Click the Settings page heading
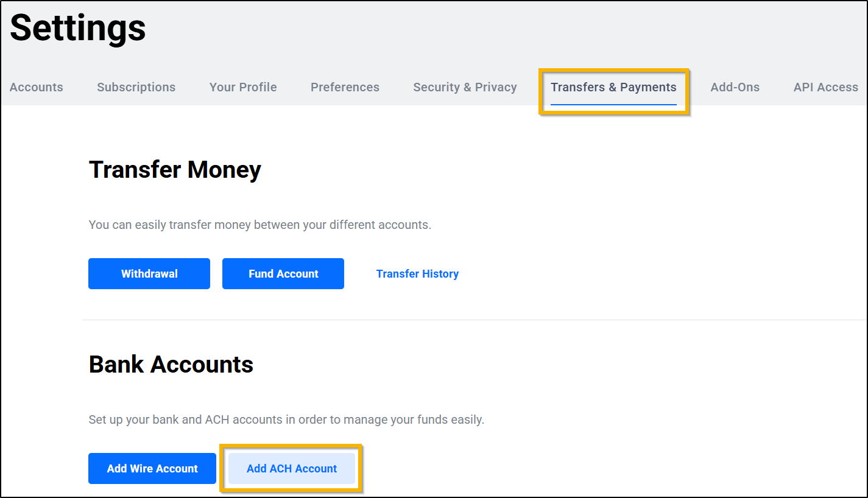This screenshot has height=498, width=868. [x=77, y=29]
